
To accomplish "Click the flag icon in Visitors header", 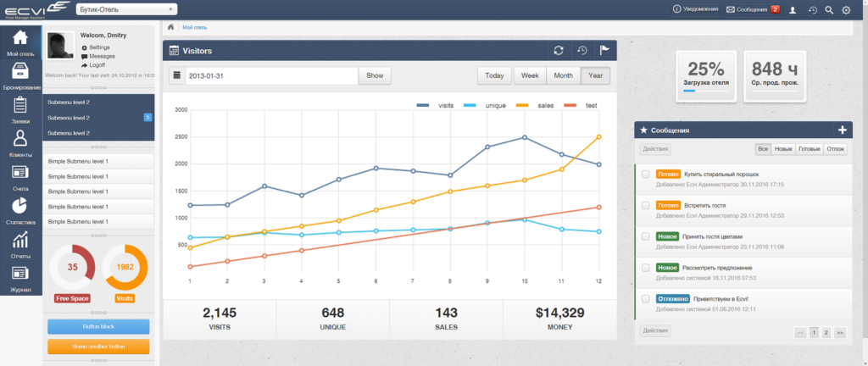I will (604, 51).
